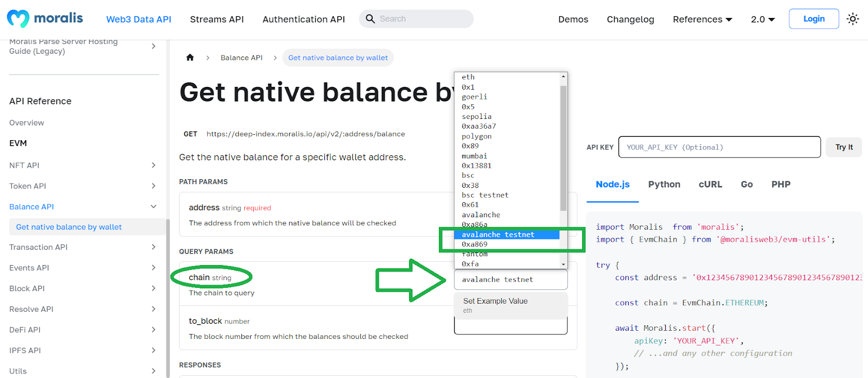The image size is (868, 378).
Task: Toggle the light/dark theme sun icon
Action: click(853, 19)
